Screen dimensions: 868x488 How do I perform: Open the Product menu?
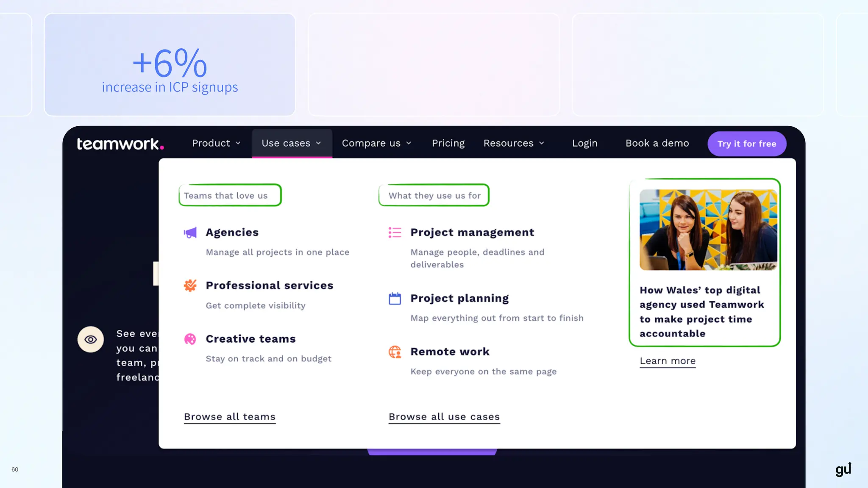coord(216,143)
